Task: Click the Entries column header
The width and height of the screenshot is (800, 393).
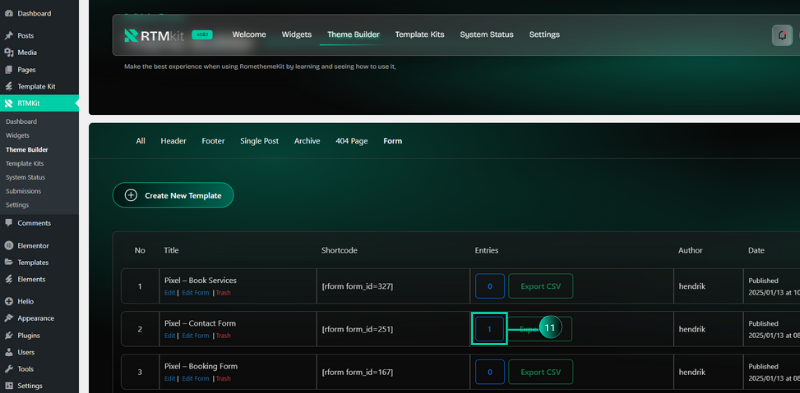Action: 487,251
